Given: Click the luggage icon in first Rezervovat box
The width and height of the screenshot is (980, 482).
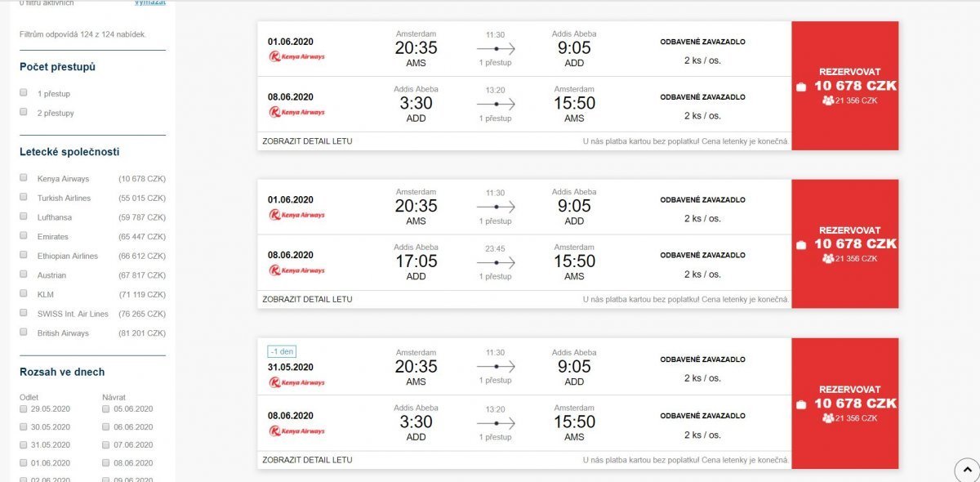Looking at the screenshot, I should click(801, 87).
